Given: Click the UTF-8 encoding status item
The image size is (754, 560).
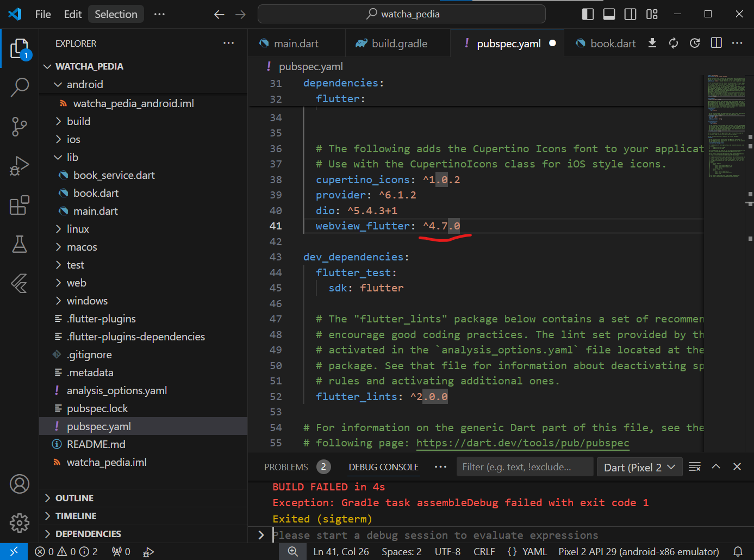Looking at the screenshot, I should 447,551.
